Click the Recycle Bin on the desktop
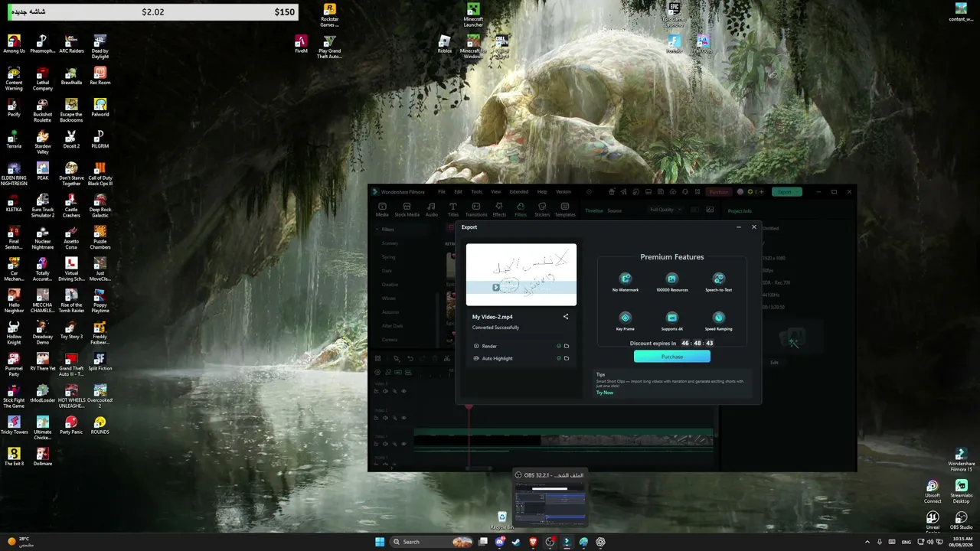 [501, 520]
